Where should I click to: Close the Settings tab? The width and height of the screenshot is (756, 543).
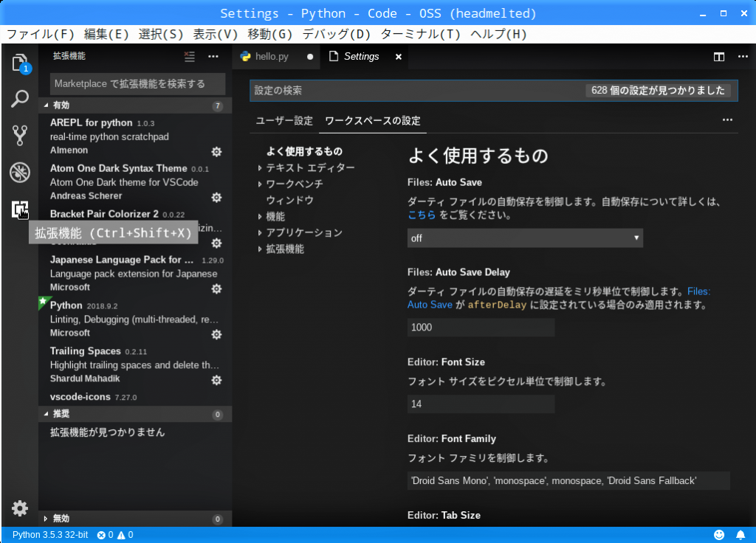pyautogui.click(x=399, y=57)
